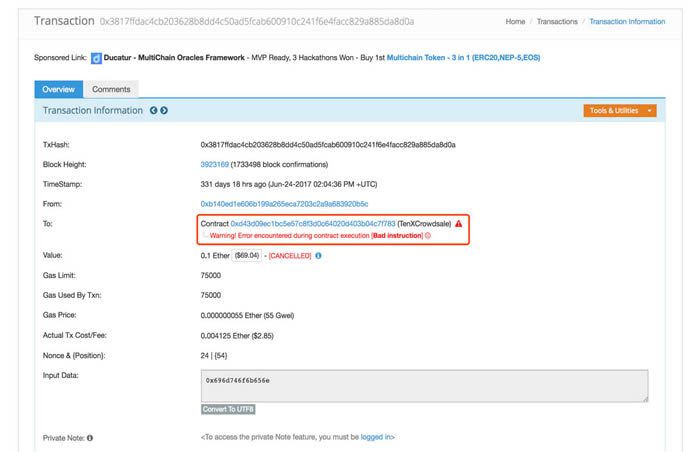Click the Private Note help icon
Viewport: 700px width, 452px height.
pos(90,437)
